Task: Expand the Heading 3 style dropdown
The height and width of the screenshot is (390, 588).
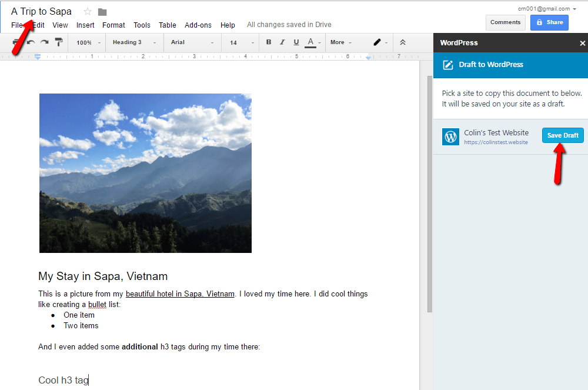Action: coord(135,42)
